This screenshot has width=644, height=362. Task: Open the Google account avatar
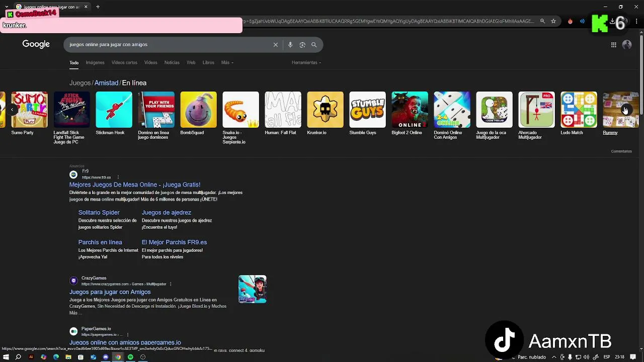point(627,45)
